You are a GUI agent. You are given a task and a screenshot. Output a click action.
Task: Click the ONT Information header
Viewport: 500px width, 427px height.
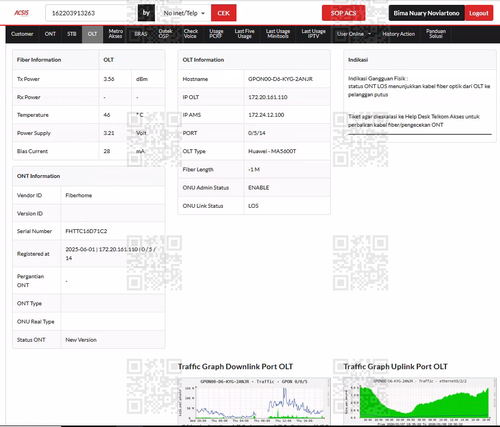(38, 176)
